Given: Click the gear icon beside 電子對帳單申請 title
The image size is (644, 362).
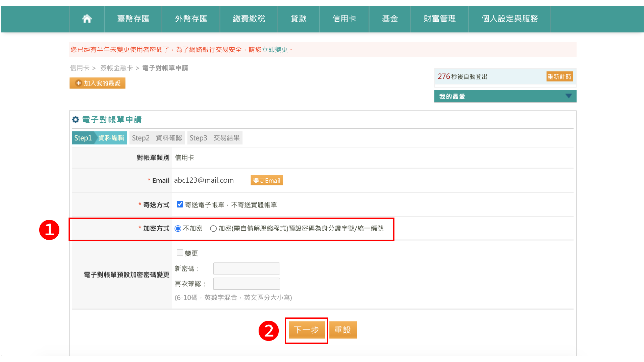Looking at the screenshot, I should [76, 120].
